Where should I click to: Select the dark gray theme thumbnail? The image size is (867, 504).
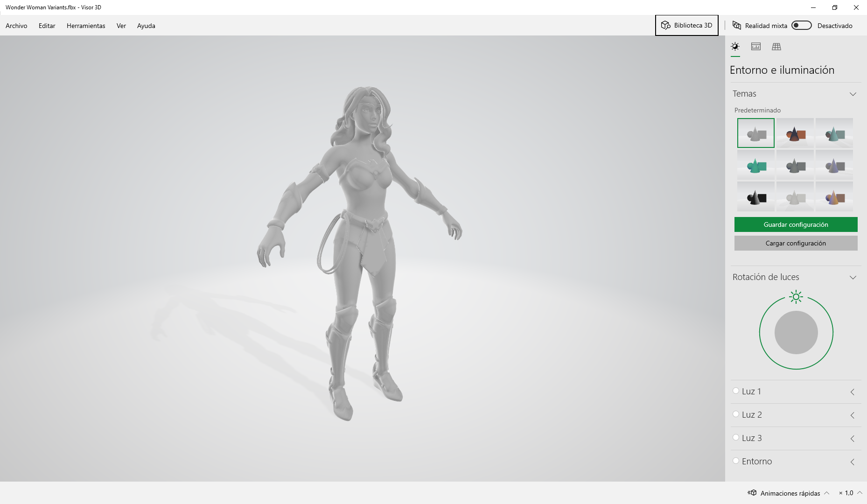click(795, 165)
